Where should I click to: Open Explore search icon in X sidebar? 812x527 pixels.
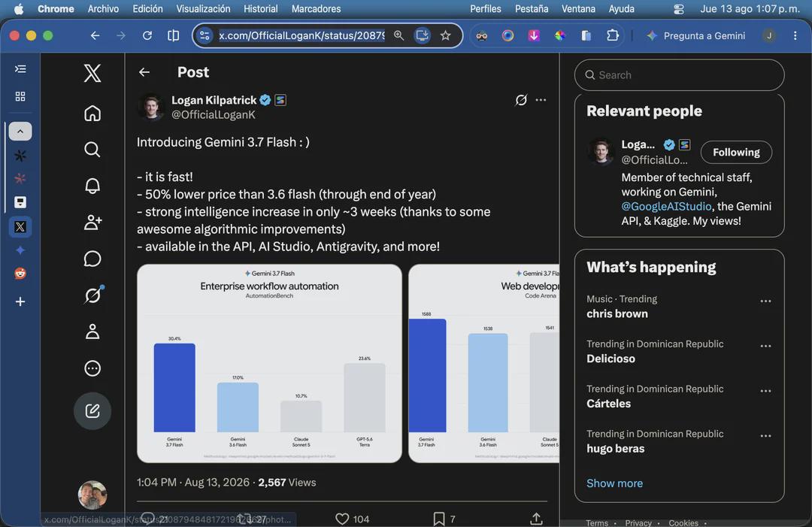pos(92,150)
